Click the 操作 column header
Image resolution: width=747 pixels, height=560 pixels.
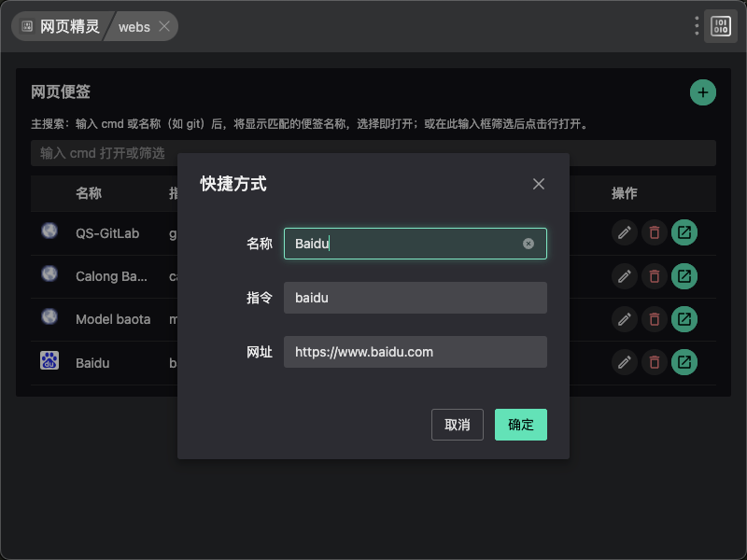pyautogui.click(x=624, y=193)
